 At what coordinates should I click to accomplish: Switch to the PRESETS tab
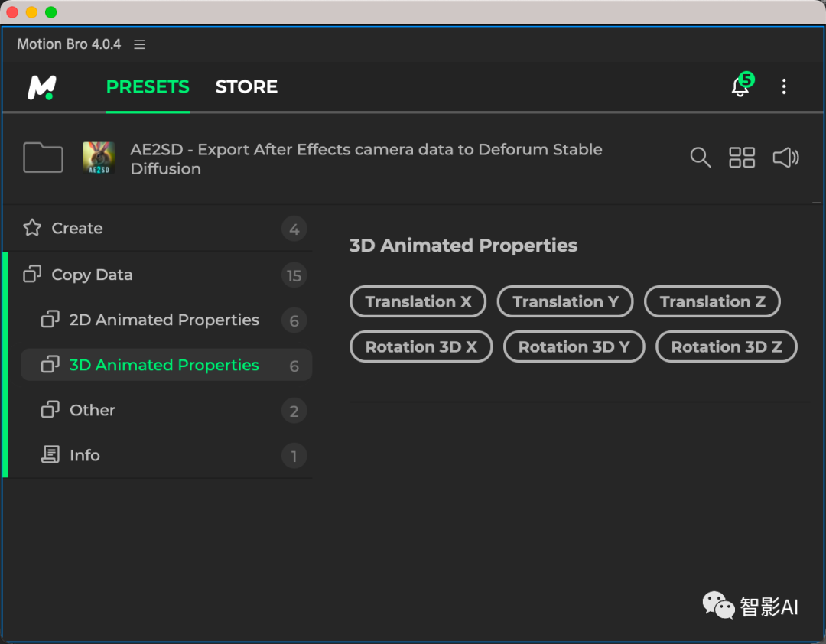pos(148,86)
